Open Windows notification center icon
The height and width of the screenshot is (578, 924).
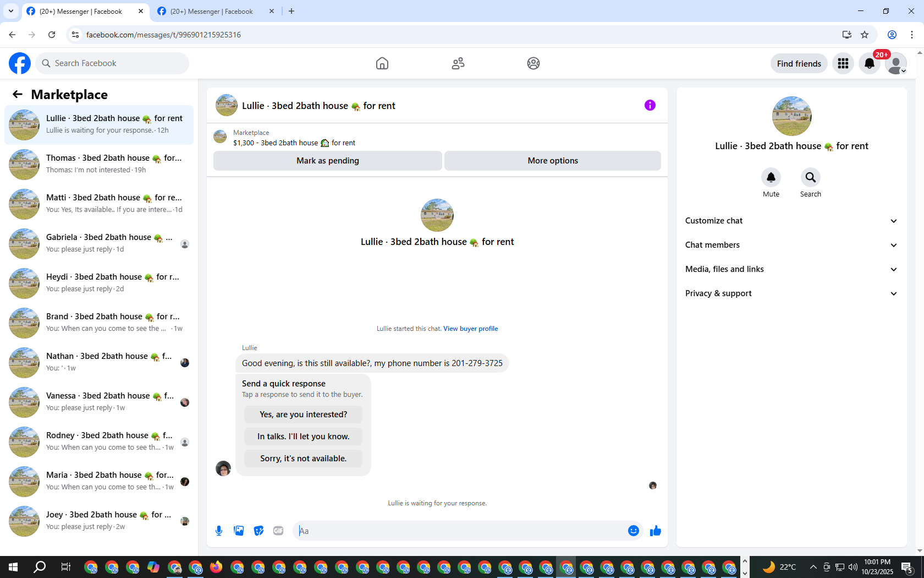click(x=908, y=567)
